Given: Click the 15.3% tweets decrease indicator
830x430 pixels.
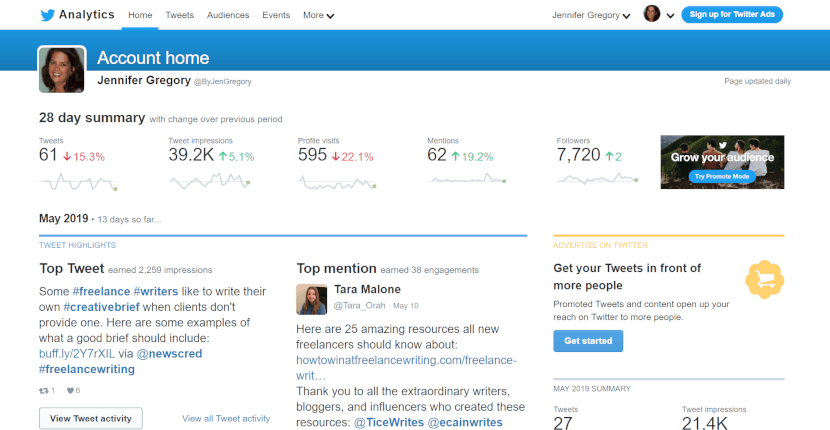Looking at the screenshot, I should click(84, 157).
